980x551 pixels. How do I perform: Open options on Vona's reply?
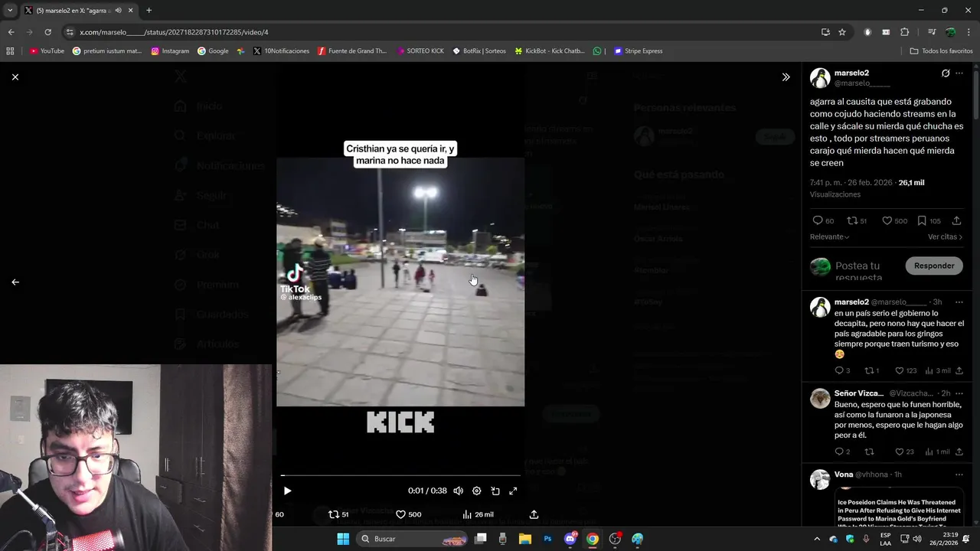[959, 474]
